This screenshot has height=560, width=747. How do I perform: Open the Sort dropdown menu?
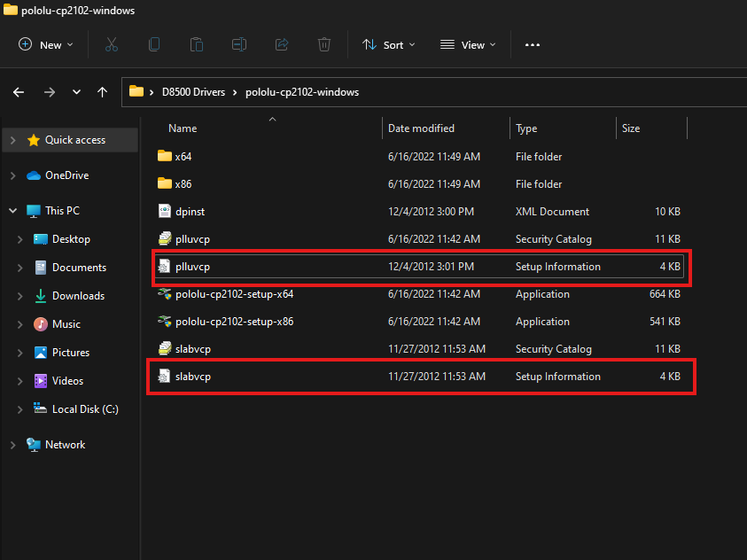[388, 44]
